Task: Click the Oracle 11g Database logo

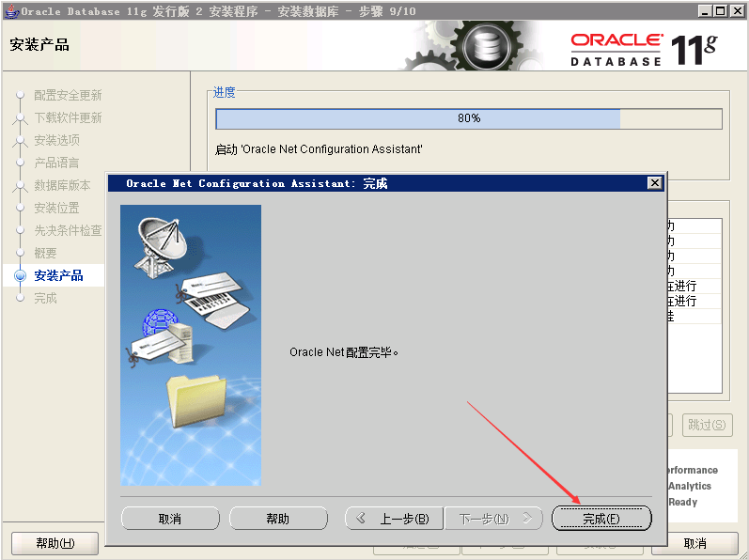Action: pos(644,49)
